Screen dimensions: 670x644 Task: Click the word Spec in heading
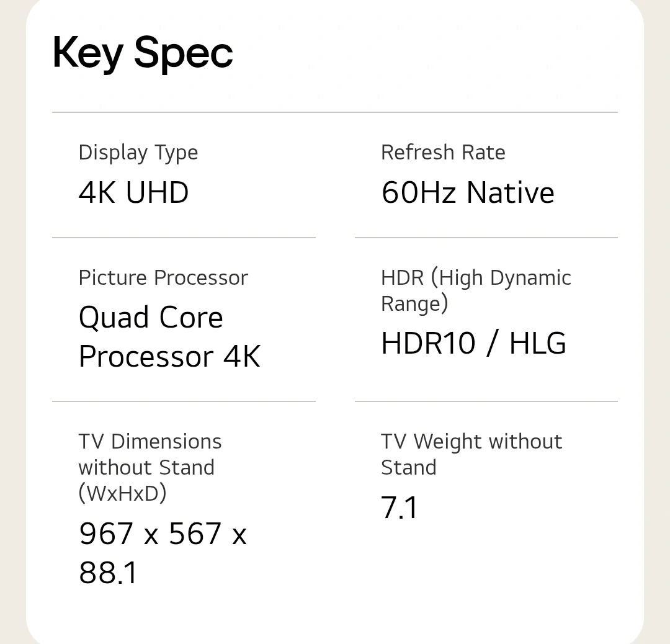183,53
